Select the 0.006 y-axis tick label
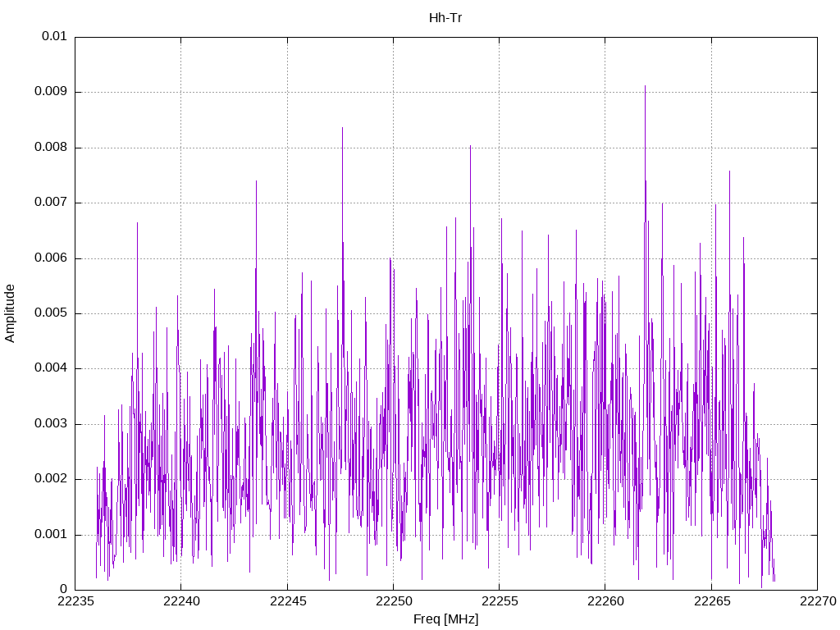Screen dimensions: 840x630 click(x=50, y=258)
